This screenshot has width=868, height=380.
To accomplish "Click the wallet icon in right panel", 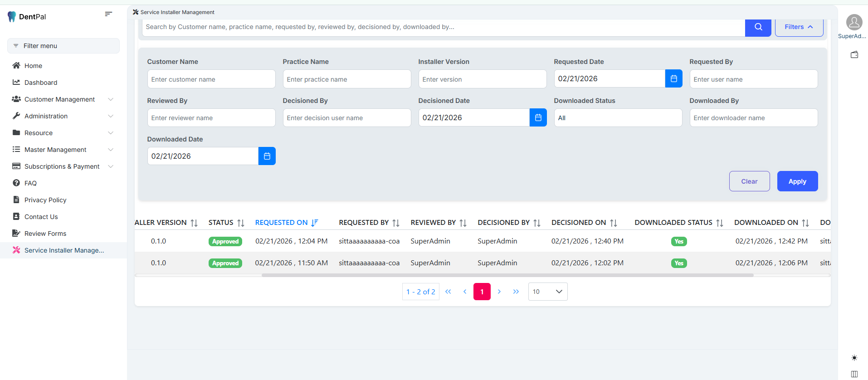I will click(x=854, y=55).
